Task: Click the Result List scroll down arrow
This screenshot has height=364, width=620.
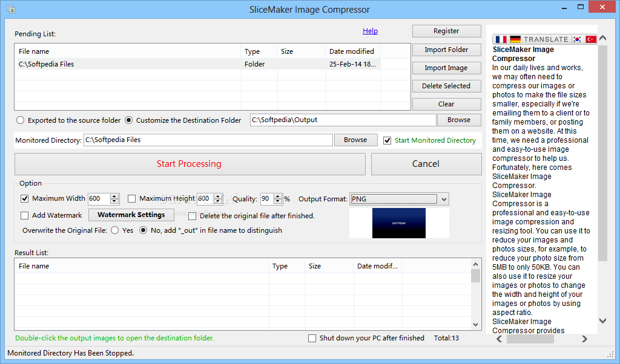Action: point(476,325)
